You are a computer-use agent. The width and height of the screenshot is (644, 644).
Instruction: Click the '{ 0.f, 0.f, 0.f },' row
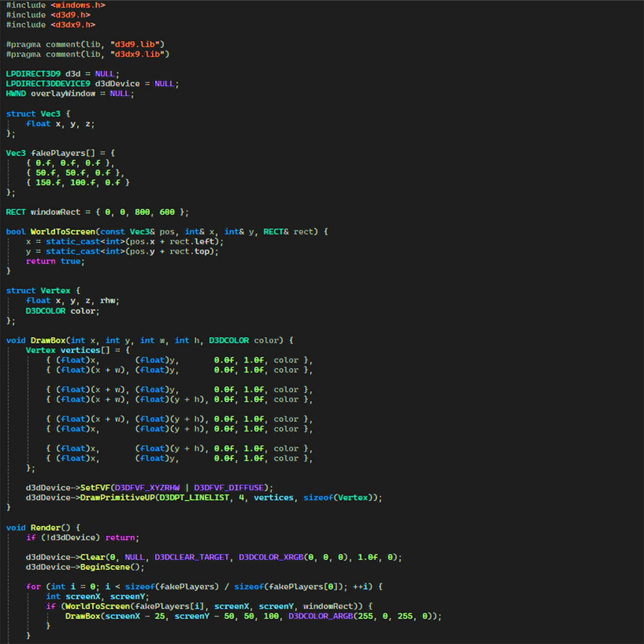pyautogui.click(x=70, y=163)
